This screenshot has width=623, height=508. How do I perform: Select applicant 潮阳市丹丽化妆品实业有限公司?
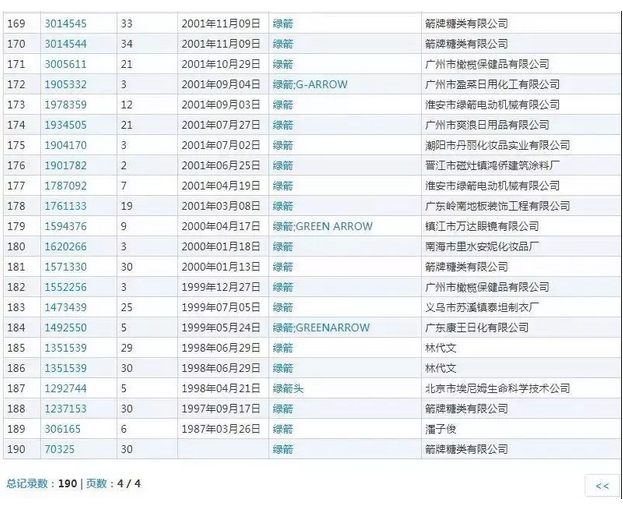[x=497, y=145]
